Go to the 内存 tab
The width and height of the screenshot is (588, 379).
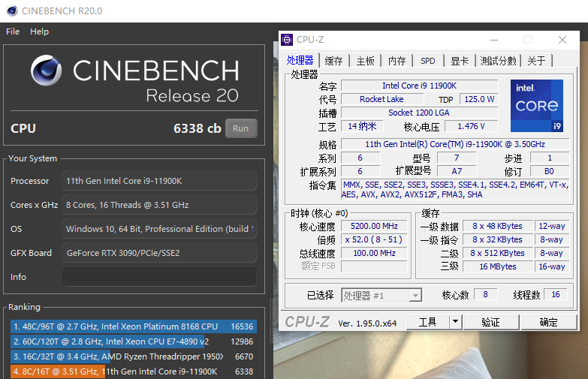click(397, 61)
